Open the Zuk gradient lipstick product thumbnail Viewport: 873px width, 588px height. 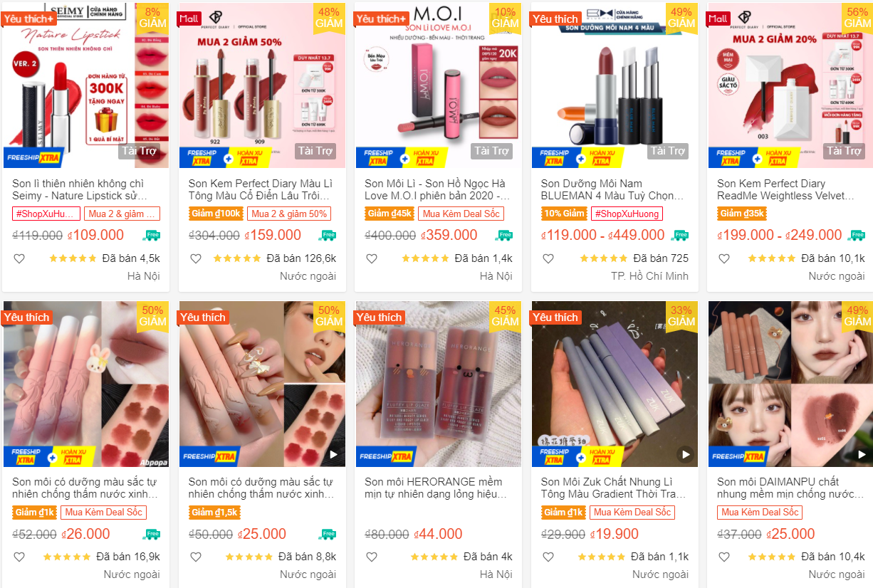coord(615,384)
